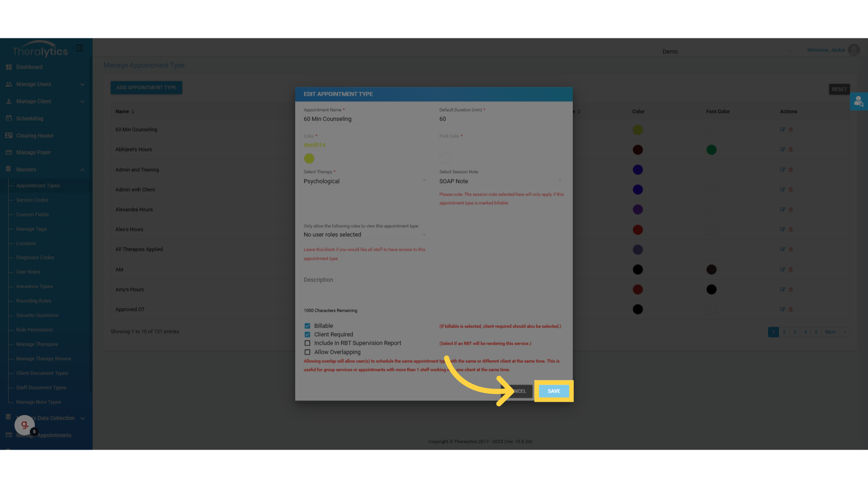Viewport: 868px width, 488px height.
Task: Click the edit icon for Abhijeet's Hours
Action: 782,150
